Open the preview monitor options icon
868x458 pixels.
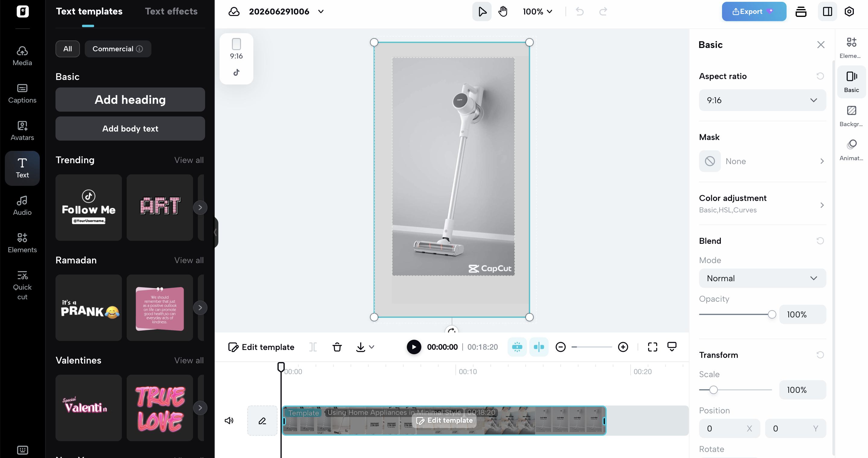[672, 347]
